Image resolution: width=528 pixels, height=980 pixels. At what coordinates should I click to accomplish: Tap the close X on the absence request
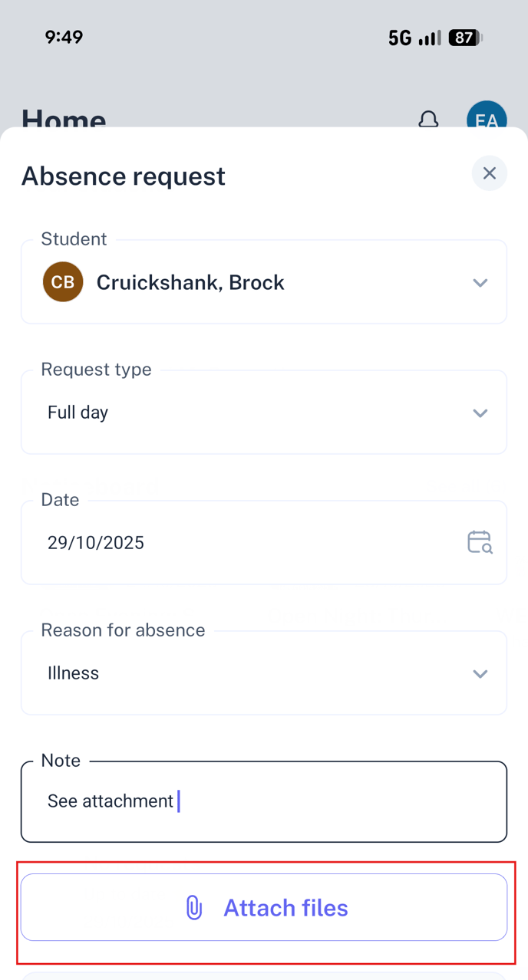489,173
